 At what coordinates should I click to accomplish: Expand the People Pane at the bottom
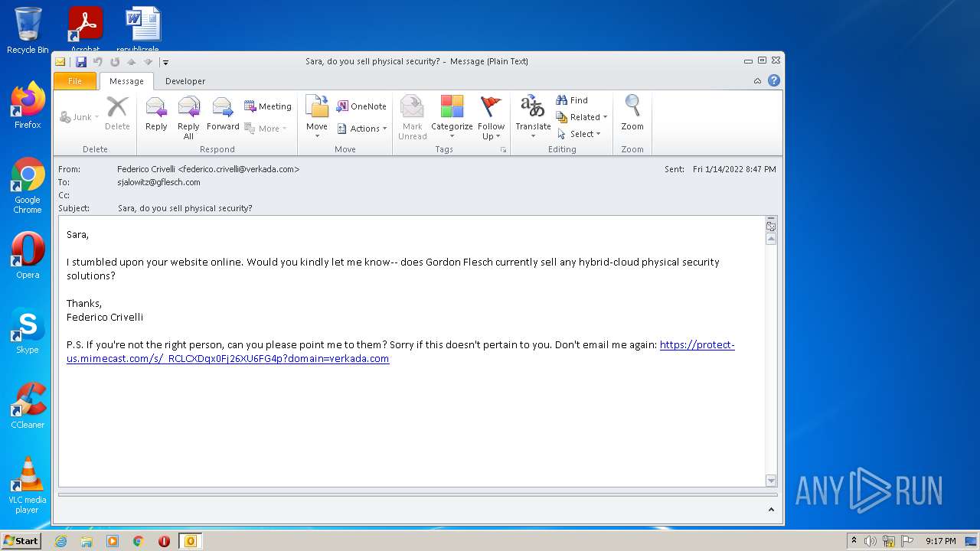click(771, 510)
